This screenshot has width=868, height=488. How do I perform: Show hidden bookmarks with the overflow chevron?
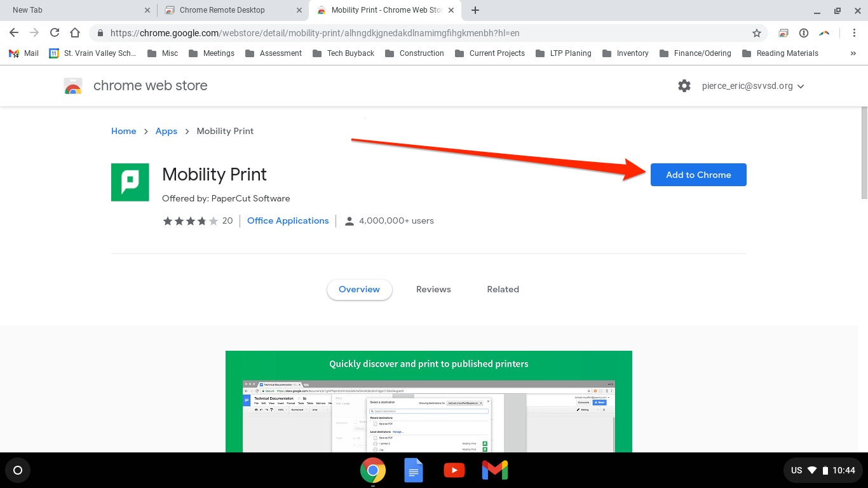[x=853, y=53]
